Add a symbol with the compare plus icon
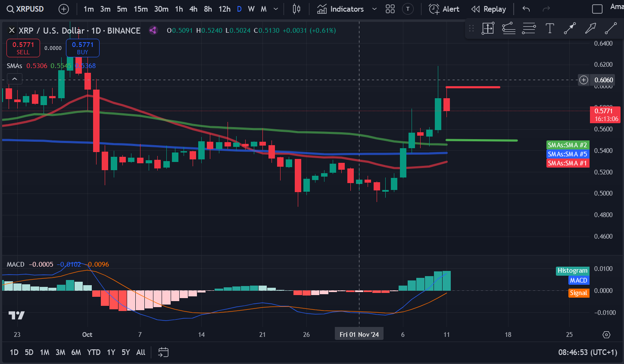 [x=63, y=9]
